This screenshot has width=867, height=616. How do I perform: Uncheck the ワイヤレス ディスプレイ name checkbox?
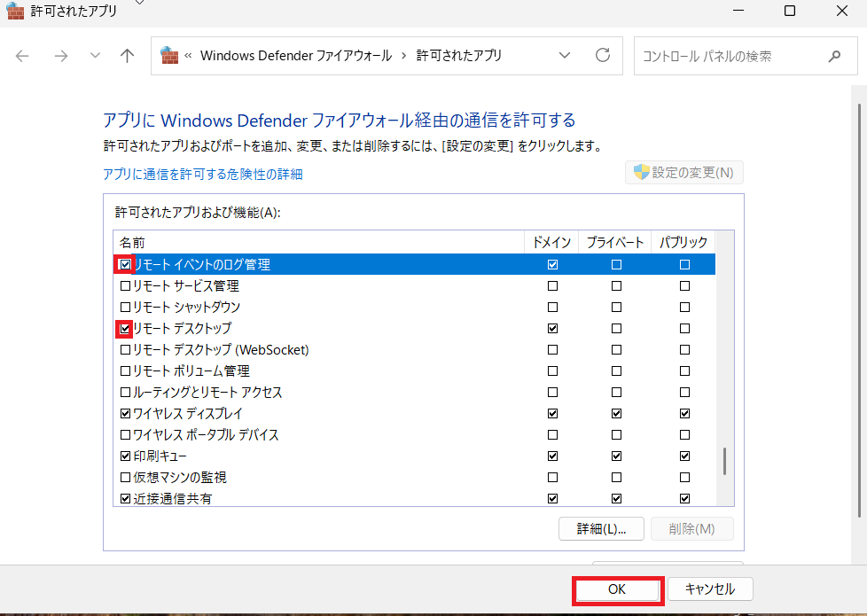[126, 414]
